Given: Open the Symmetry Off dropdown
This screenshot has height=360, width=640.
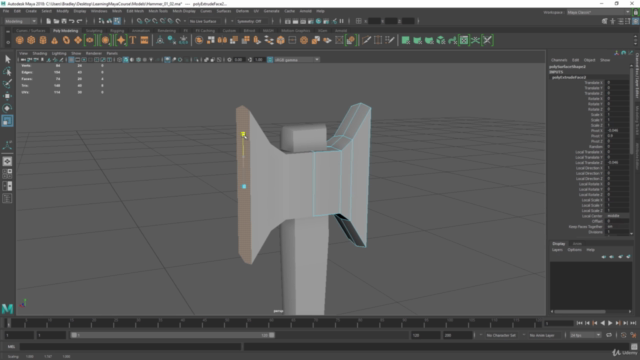Looking at the screenshot, I should [x=252, y=21].
